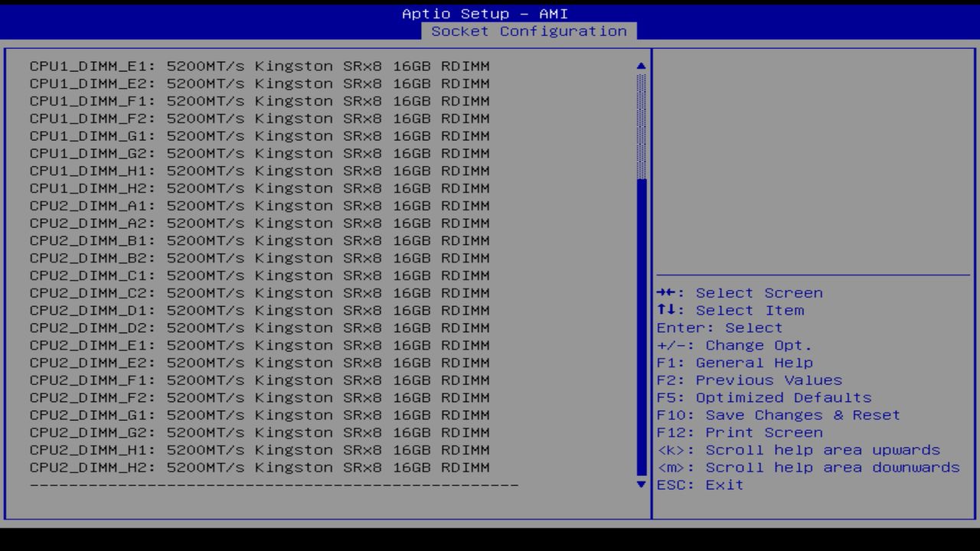
Task: Select the CPU2_DIMM_A1 memory entry
Action: (259, 205)
